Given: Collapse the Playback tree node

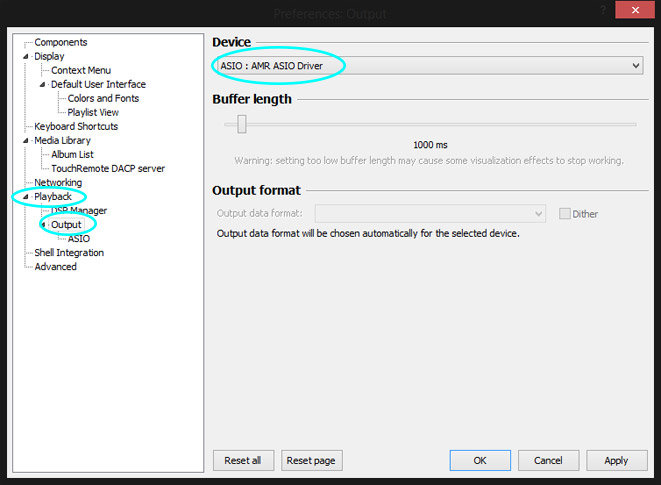Looking at the screenshot, I should (26, 197).
